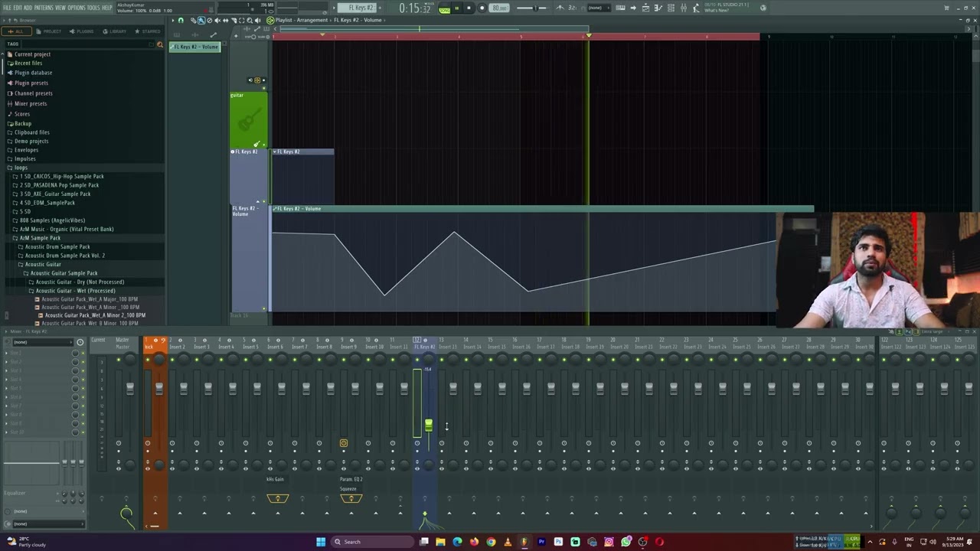Select the Delete tool in playlist toolbar

coord(209,20)
